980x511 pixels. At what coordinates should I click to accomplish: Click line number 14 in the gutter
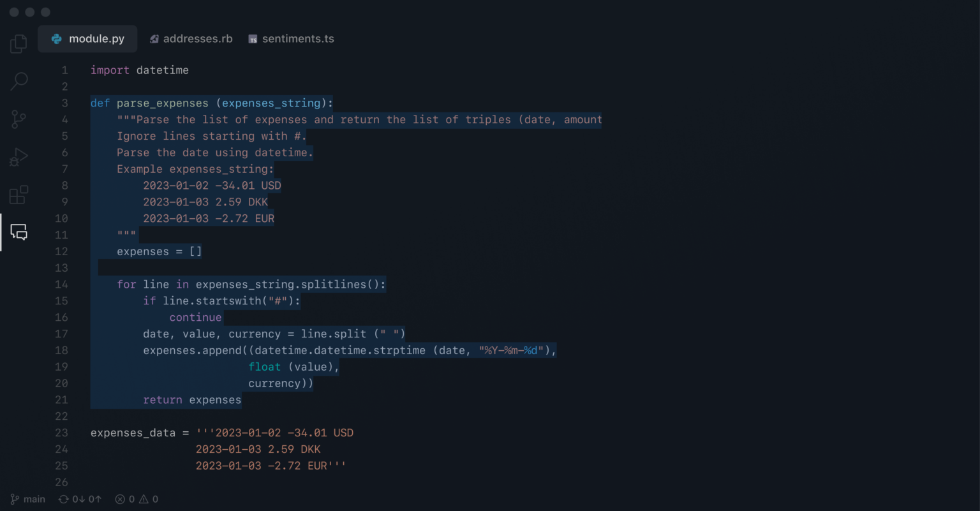tap(61, 285)
